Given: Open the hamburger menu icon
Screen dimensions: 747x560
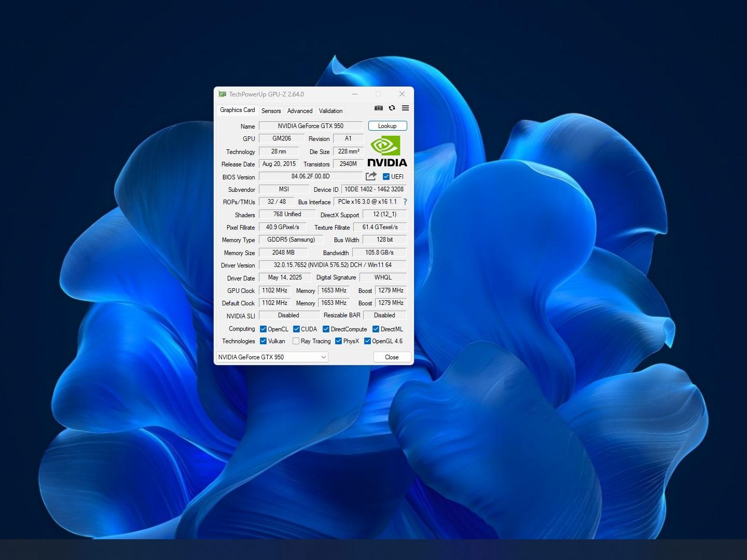Looking at the screenshot, I should (405, 108).
